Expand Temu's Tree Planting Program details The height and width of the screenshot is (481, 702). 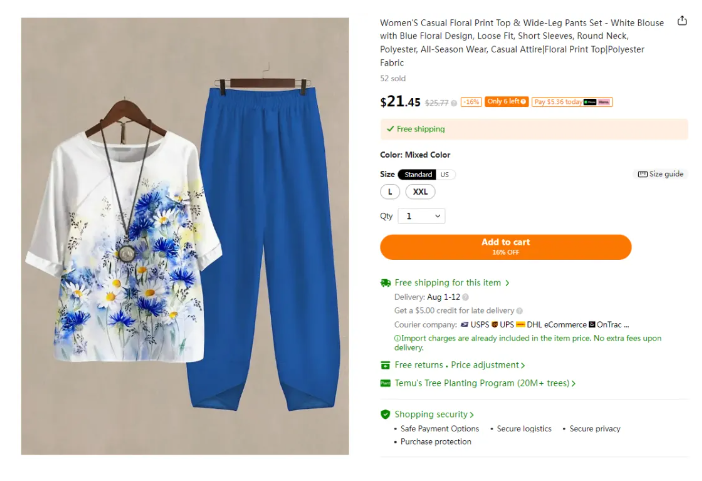click(485, 383)
